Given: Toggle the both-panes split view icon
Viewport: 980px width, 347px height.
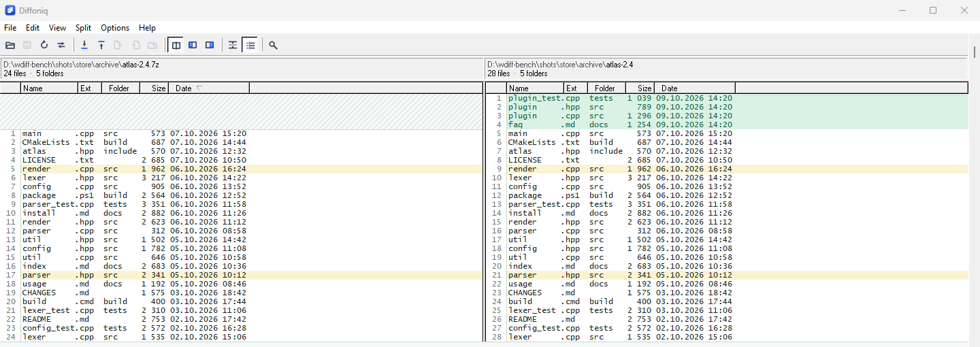Looking at the screenshot, I should [176, 45].
